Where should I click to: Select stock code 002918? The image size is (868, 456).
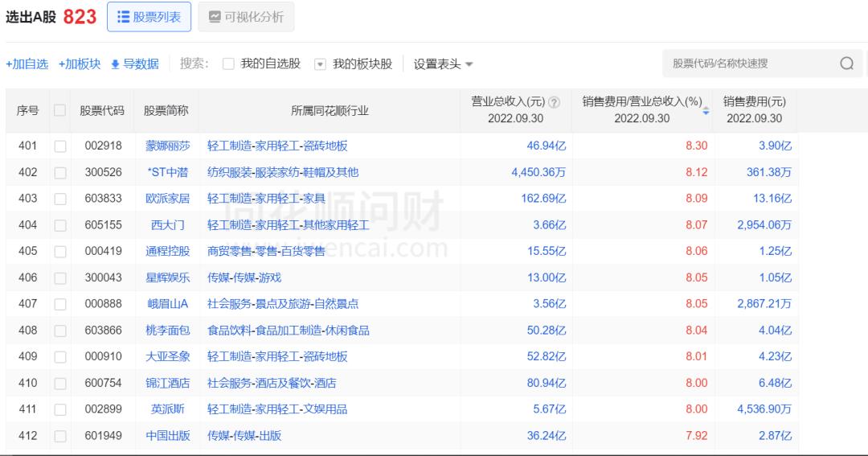(103, 146)
